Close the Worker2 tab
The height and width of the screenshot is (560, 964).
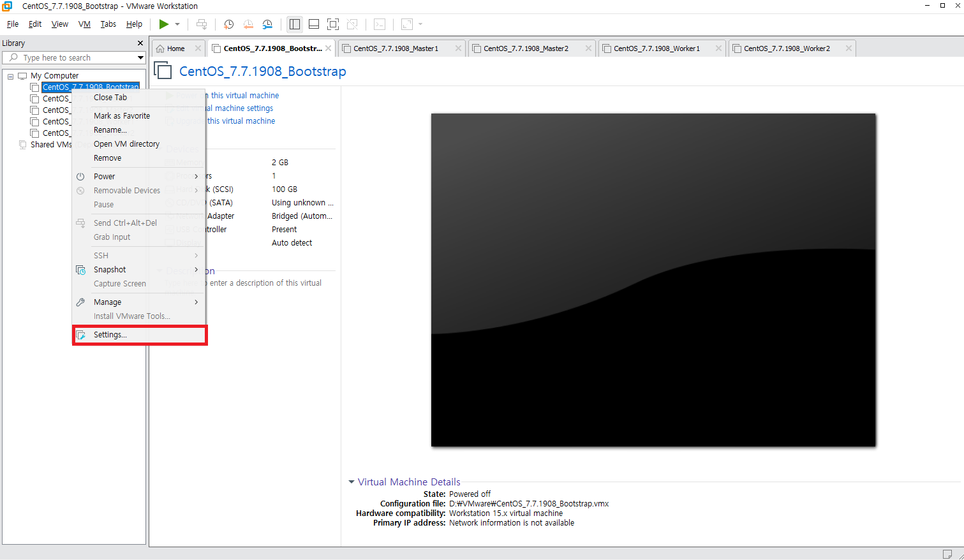(849, 48)
